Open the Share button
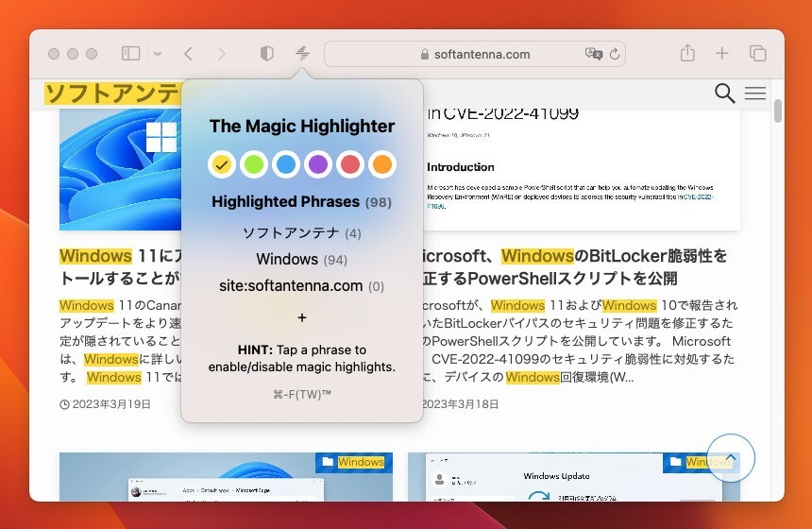 tap(687, 53)
